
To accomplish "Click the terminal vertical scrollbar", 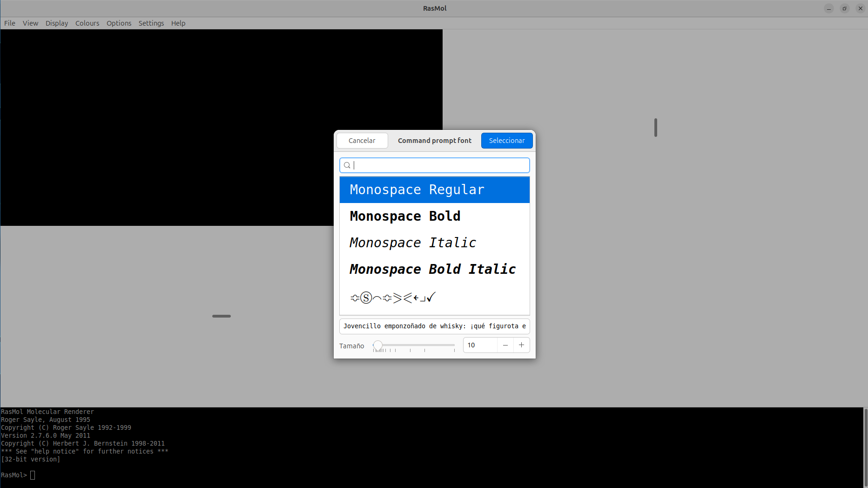I will tap(865, 447).
